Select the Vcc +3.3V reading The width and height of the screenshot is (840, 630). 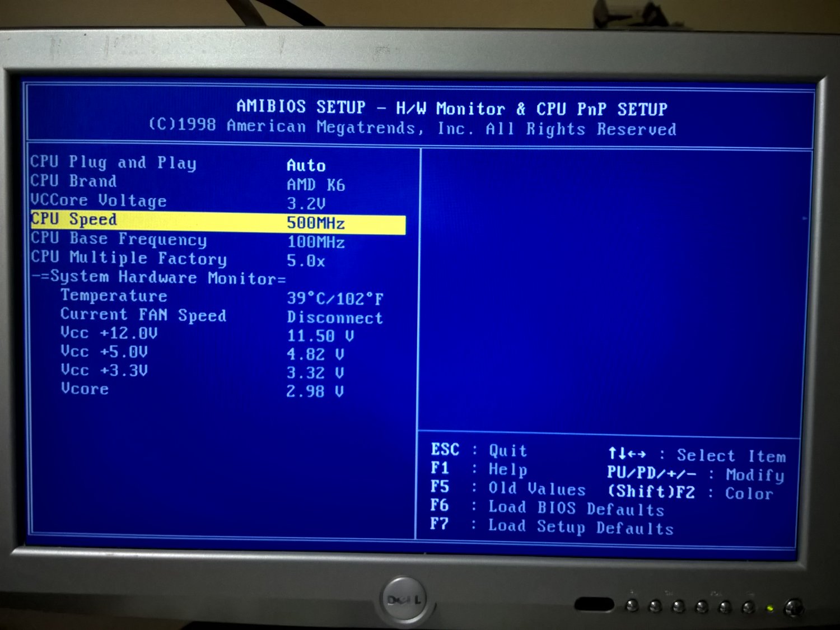pos(104,370)
